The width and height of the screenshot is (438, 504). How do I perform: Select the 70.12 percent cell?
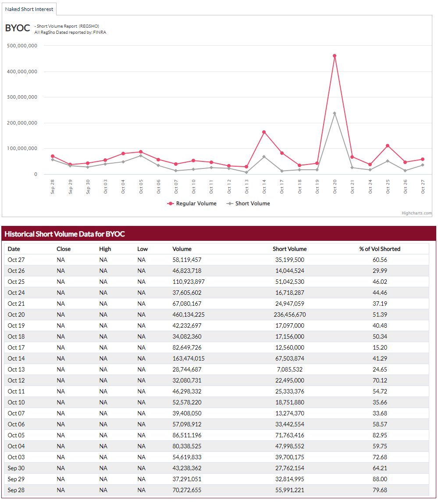click(380, 380)
